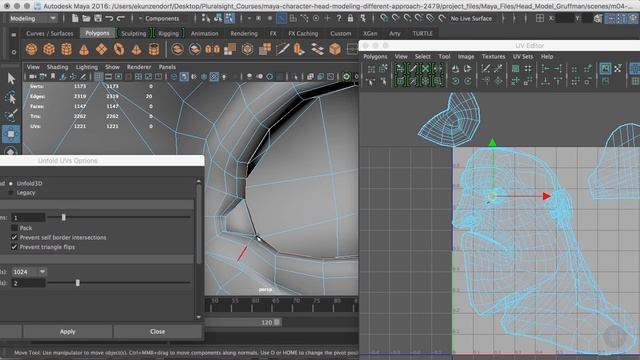The width and height of the screenshot is (640, 360).
Task: Activate the Paint selection tool
Action: click(11, 116)
